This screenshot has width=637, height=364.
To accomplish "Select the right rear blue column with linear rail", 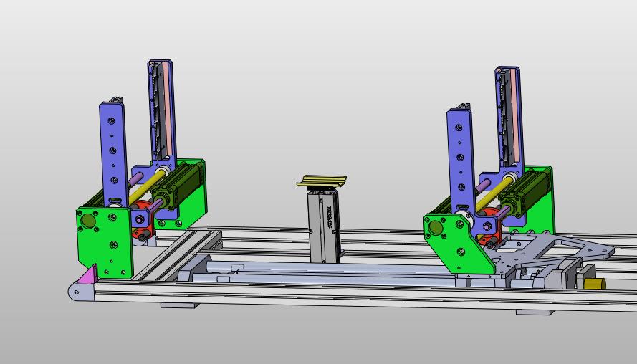I will (x=509, y=118).
